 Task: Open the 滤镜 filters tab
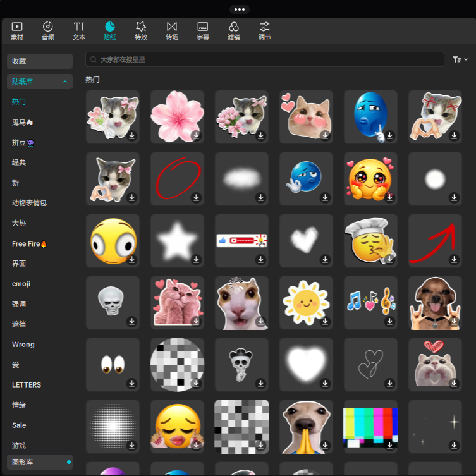234,31
